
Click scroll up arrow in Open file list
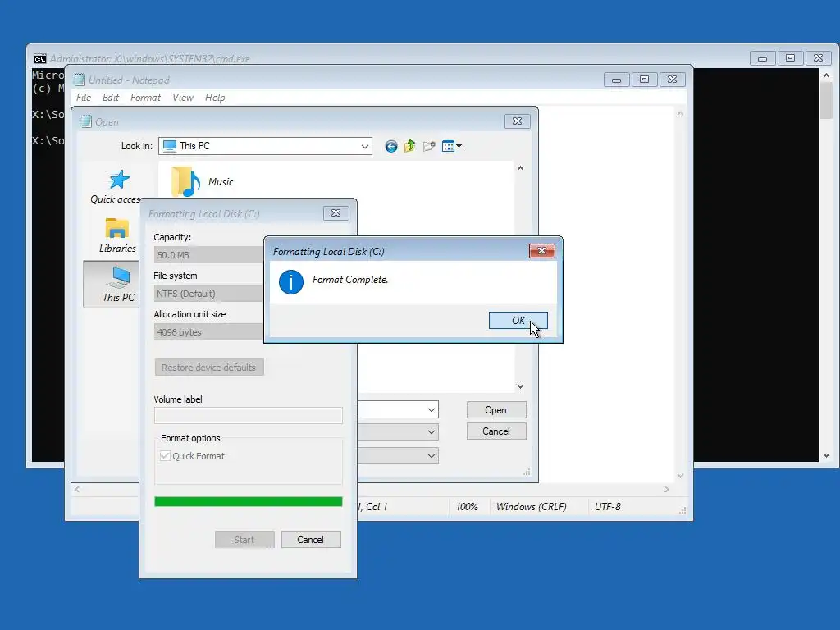tap(520, 168)
